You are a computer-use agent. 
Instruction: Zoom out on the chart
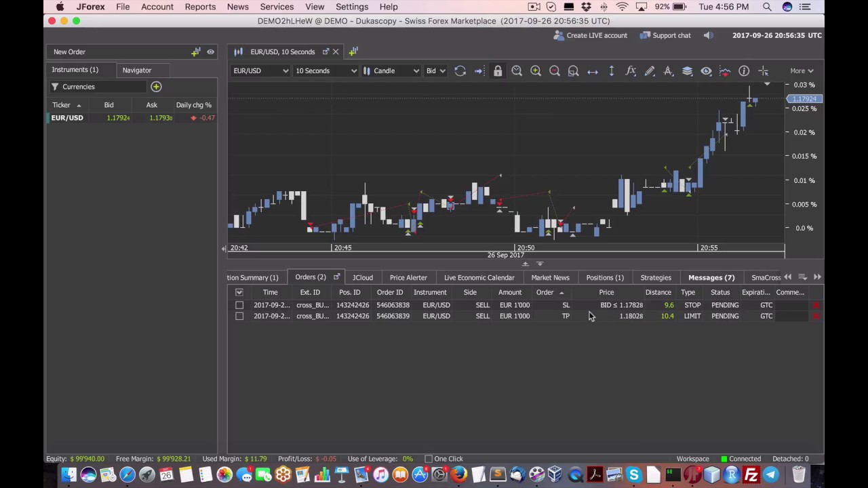(555, 70)
